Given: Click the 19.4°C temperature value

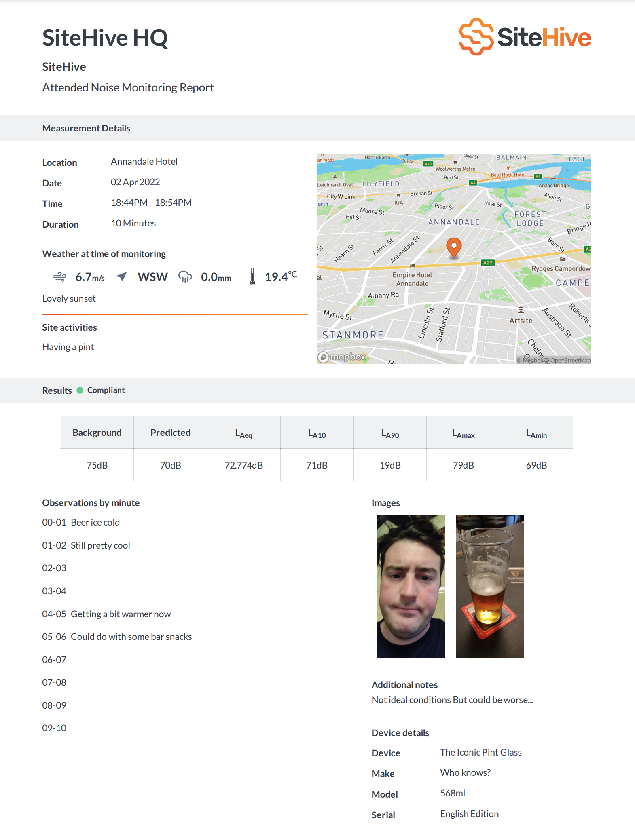Looking at the screenshot, I should click(281, 276).
